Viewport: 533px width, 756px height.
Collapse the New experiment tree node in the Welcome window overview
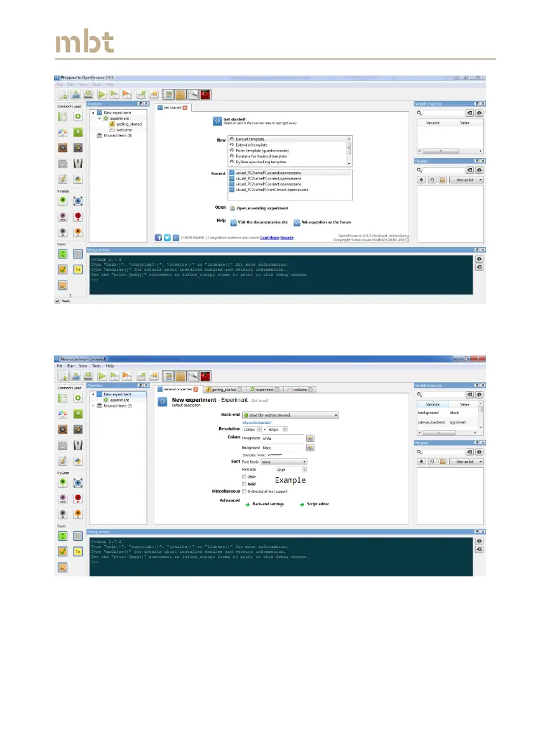93,112
